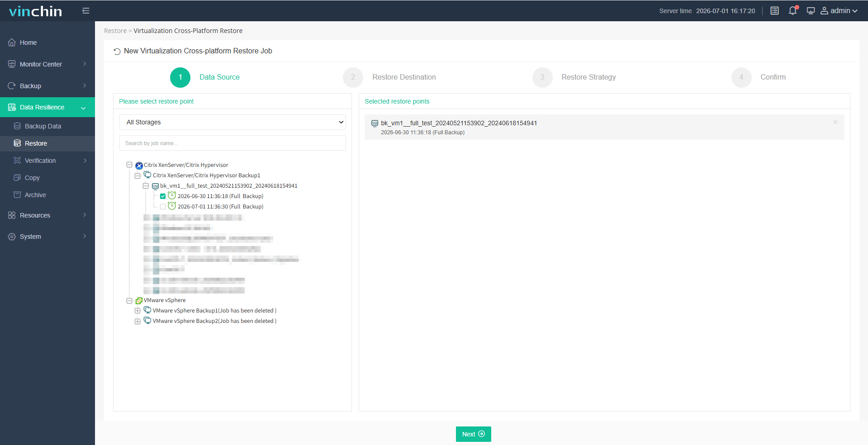The height and width of the screenshot is (445, 868).
Task: Select step 3 Restore Strategy
Action: coord(574,77)
